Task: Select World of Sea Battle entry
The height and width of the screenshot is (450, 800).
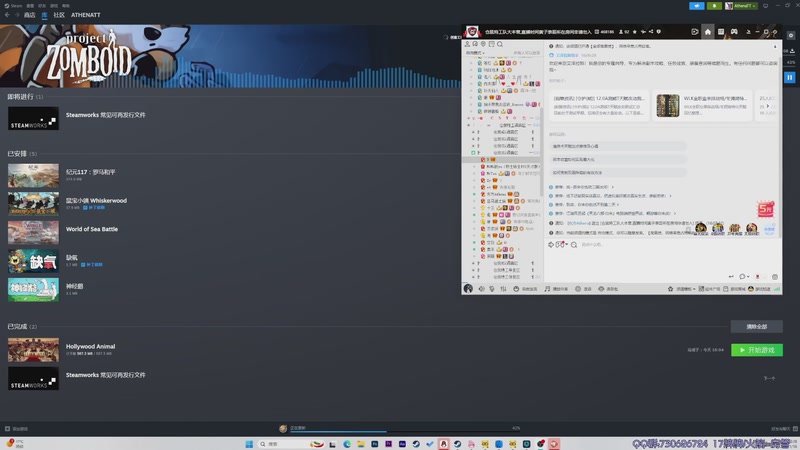Action: click(92, 229)
